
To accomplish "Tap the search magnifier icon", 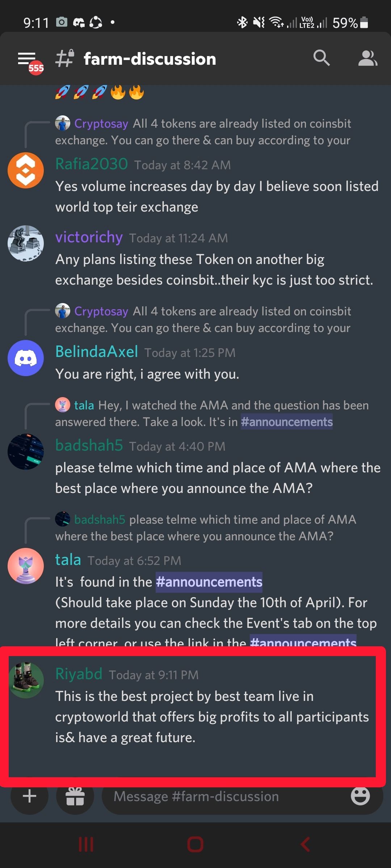I will tap(321, 58).
